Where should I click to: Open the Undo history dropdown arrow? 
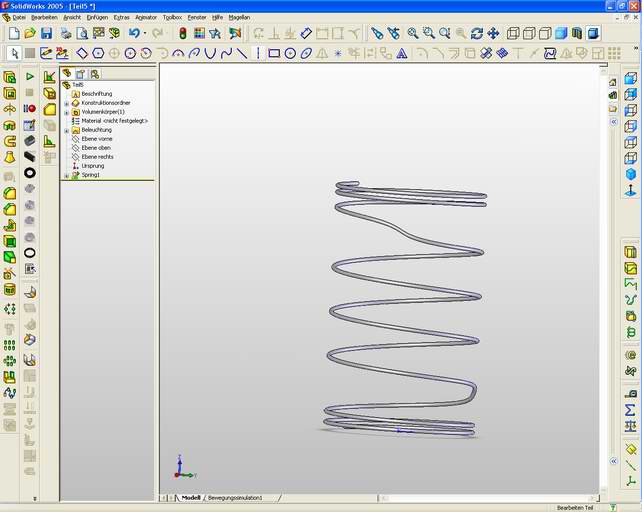click(144, 33)
